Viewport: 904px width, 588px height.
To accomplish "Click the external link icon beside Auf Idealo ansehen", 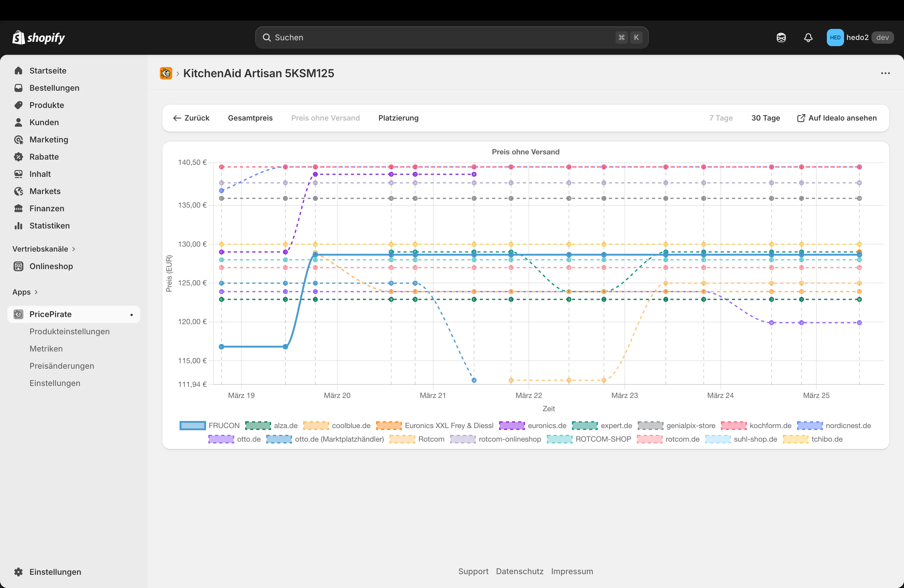I will click(x=801, y=118).
